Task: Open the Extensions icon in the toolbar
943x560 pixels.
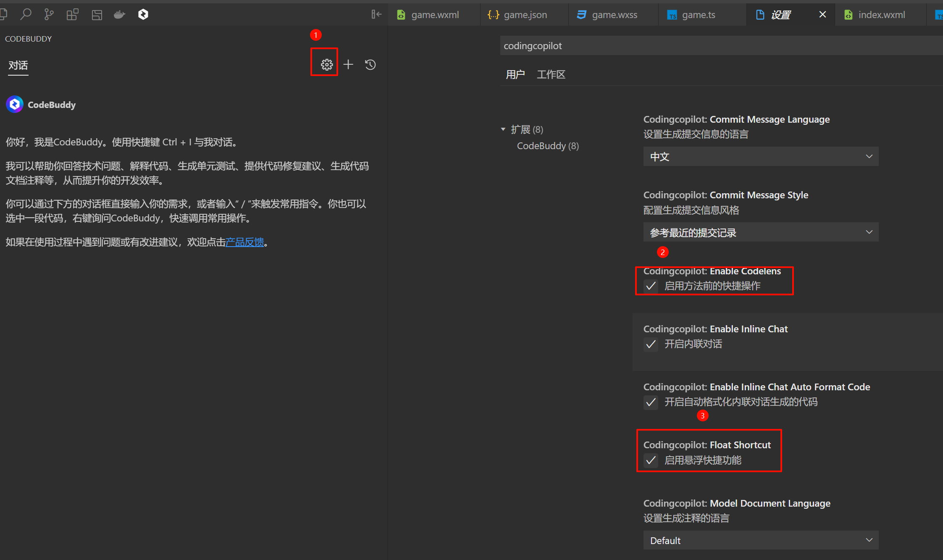Action: click(x=72, y=15)
